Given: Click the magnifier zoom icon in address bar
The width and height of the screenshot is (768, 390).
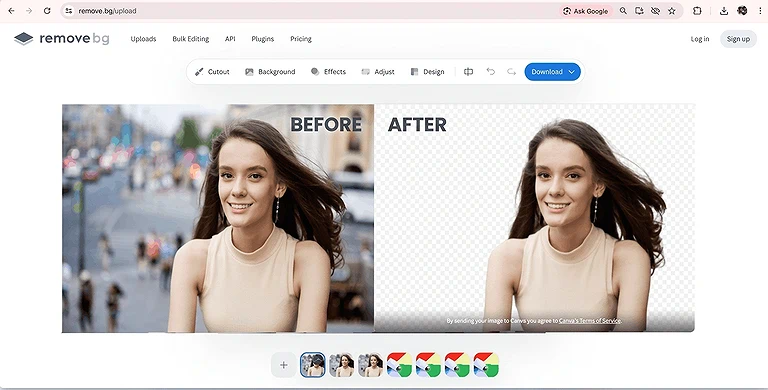Looking at the screenshot, I should (x=623, y=11).
